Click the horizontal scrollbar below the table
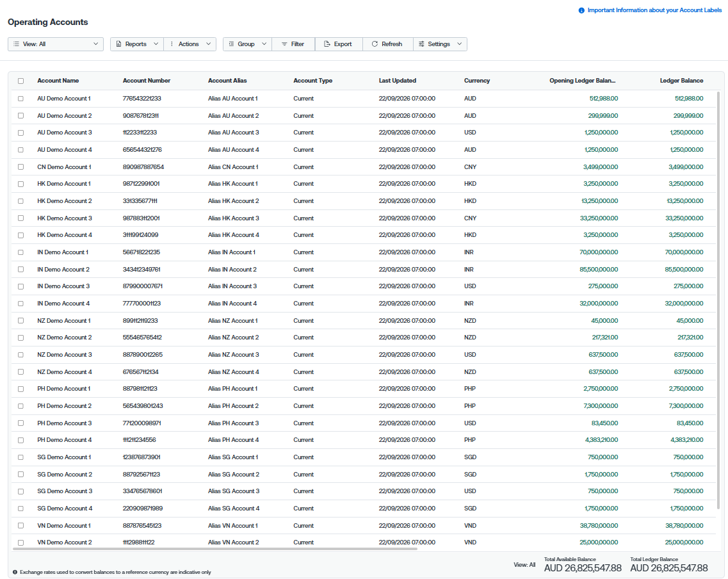The height and width of the screenshot is (579, 728). 215,549
